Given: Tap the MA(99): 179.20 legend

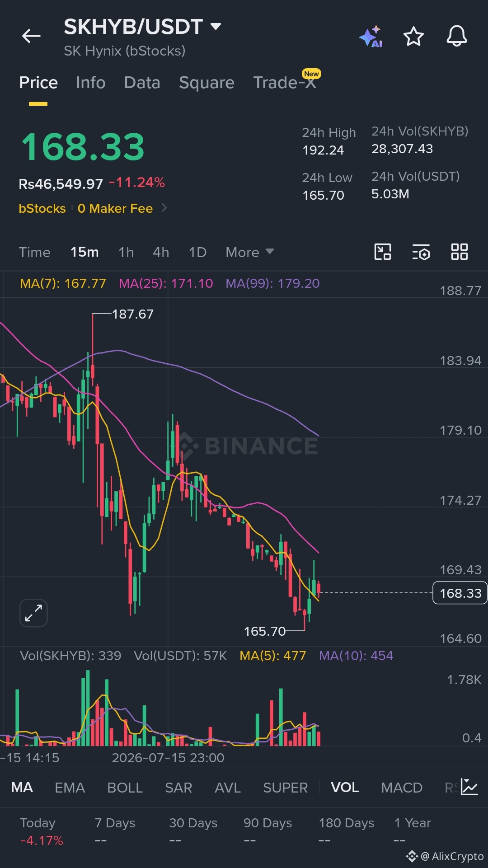Looking at the screenshot, I should pyautogui.click(x=272, y=283).
